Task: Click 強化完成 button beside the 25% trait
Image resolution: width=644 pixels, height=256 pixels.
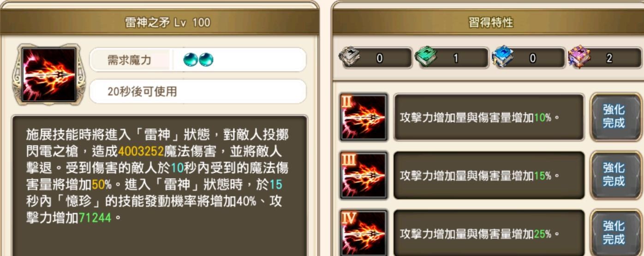Action: click(614, 233)
